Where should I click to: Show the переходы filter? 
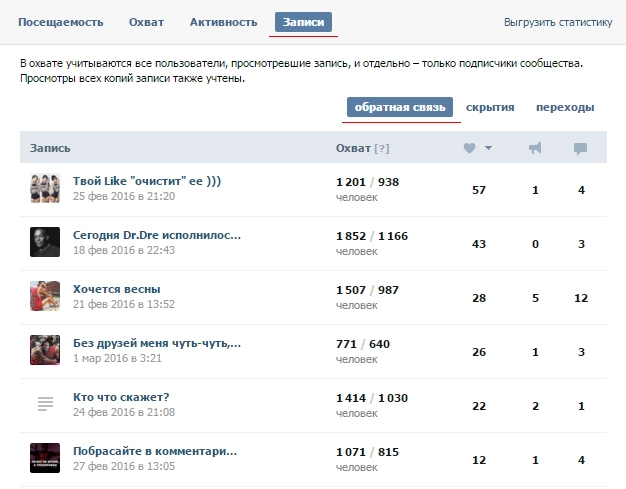pyautogui.click(x=565, y=107)
